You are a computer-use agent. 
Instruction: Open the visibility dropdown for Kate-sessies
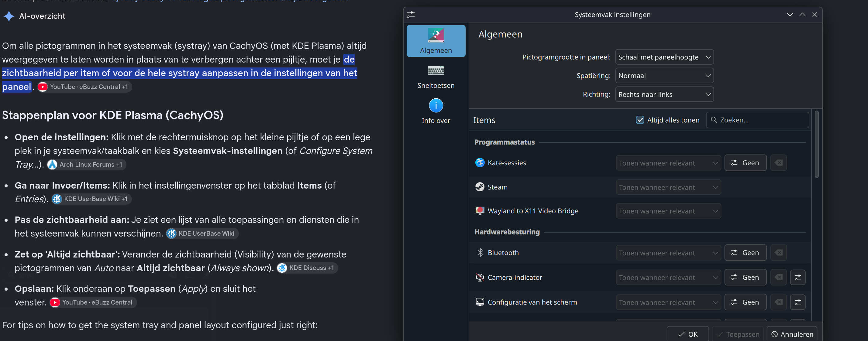[668, 163]
